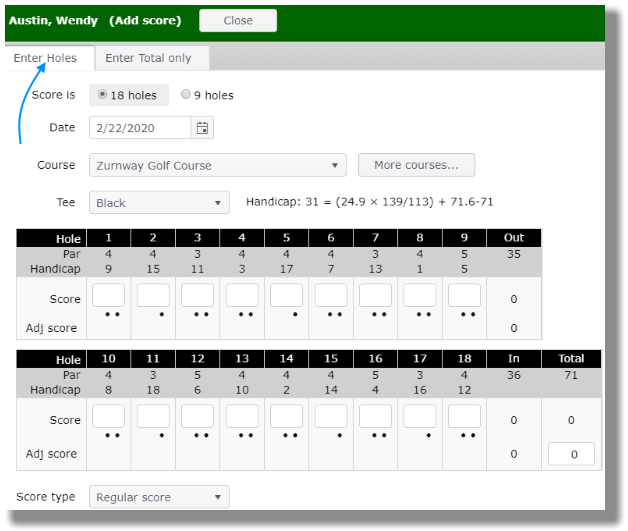Click the score box for hole 12
The width and height of the screenshot is (628, 531).
tap(197, 416)
